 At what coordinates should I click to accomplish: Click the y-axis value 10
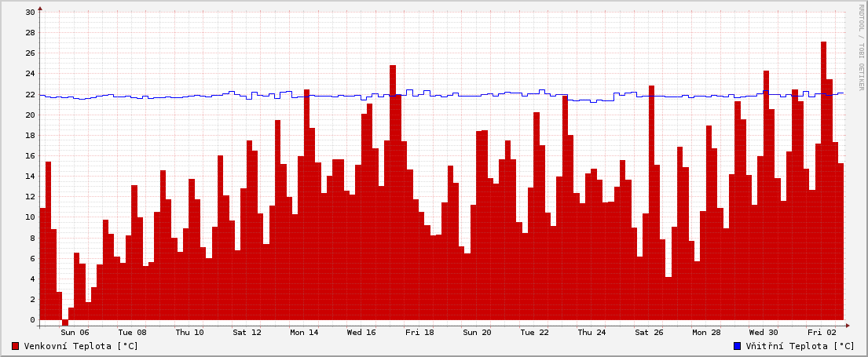[31, 217]
